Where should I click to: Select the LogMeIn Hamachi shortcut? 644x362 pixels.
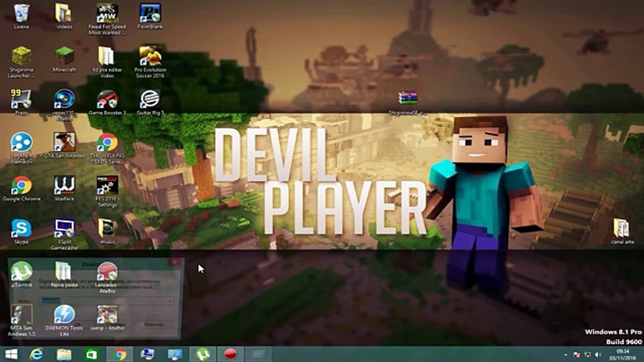pos(22,149)
